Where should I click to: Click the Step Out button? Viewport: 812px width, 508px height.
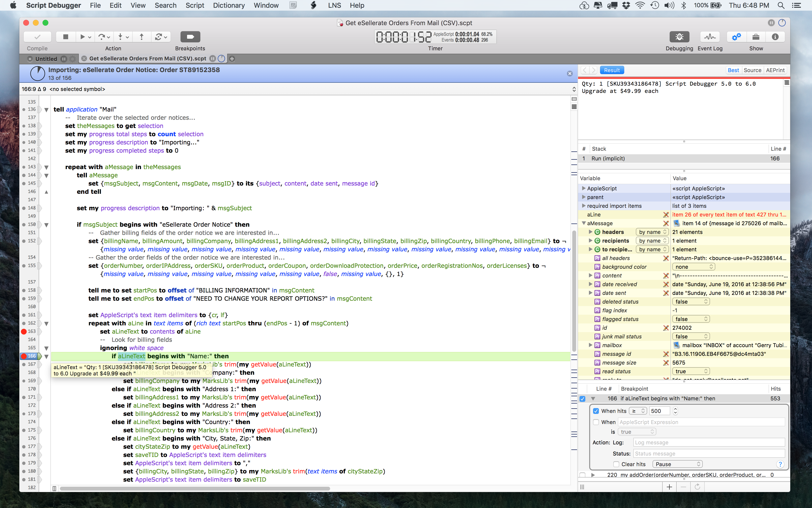(x=141, y=37)
